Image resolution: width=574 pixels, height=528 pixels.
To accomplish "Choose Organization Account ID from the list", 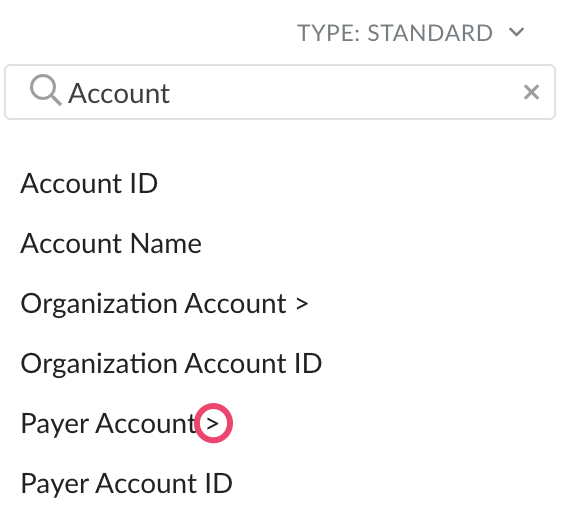I will pyautogui.click(x=171, y=364).
